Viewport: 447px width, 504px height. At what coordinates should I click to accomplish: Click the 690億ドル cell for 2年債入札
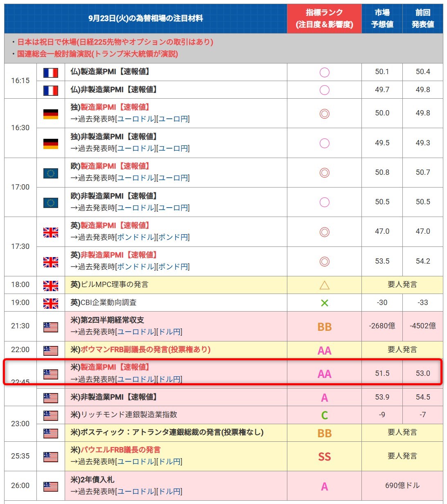(x=402, y=486)
